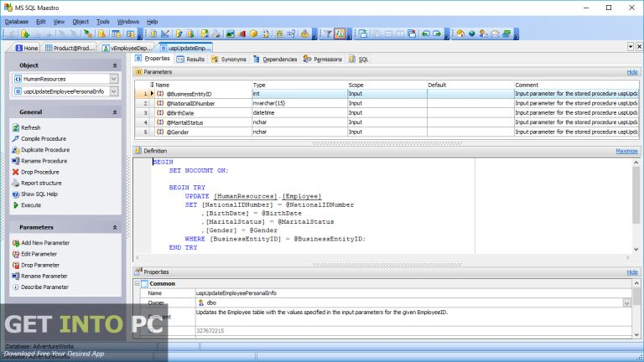The width and height of the screenshot is (644, 362).
Task: Open the HumanResources schema dropdown
Action: [114, 78]
